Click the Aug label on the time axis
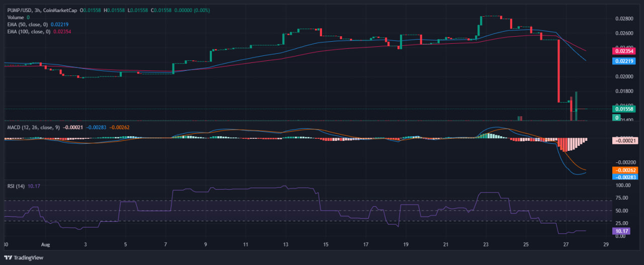644x265 pixels. (45, 245)
